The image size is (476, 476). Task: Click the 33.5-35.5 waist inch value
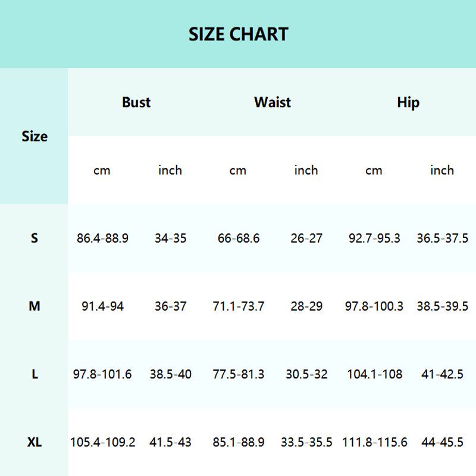pyautogui.click(x=306, y=443)
